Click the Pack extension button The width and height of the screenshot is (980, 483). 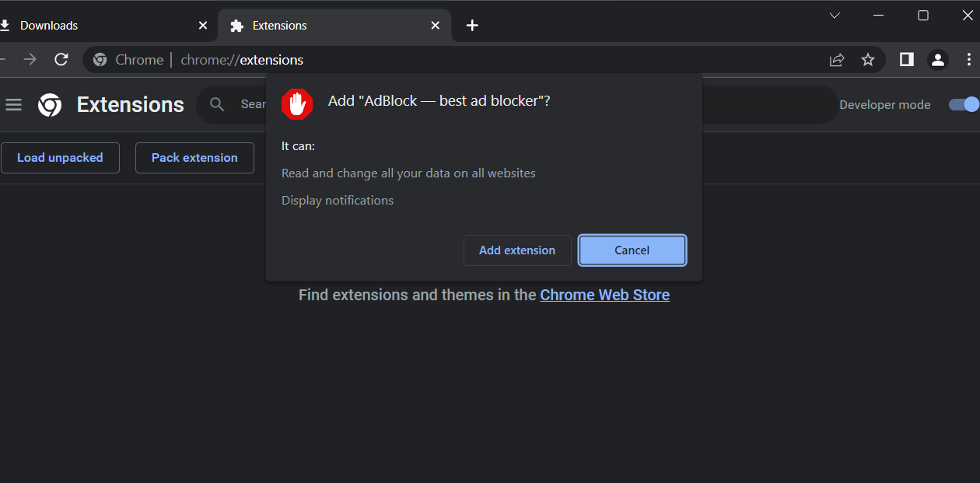pos(194,157)
